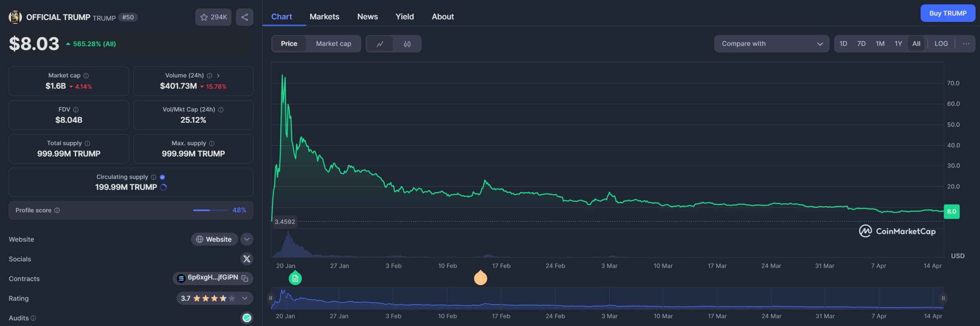Expand the Website links chevron

point(247,240)
